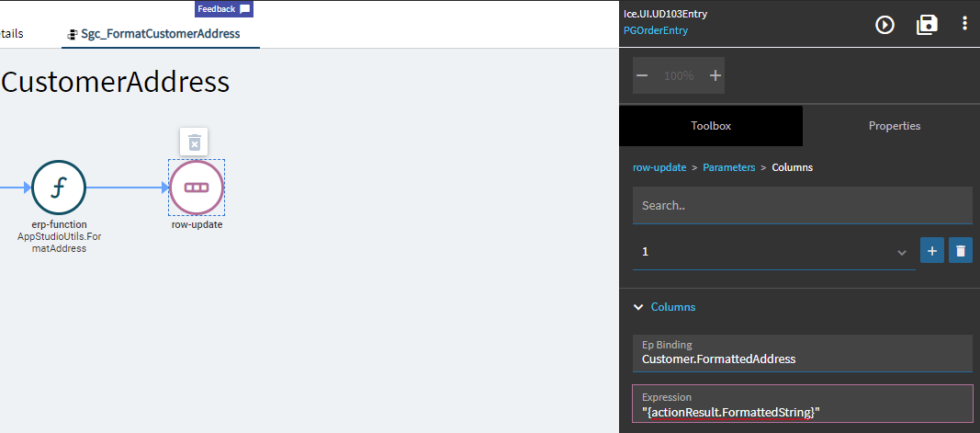980x433 pixels.
Task: Switch to the Toolbox tab
Action: click(x=711, y=126)
